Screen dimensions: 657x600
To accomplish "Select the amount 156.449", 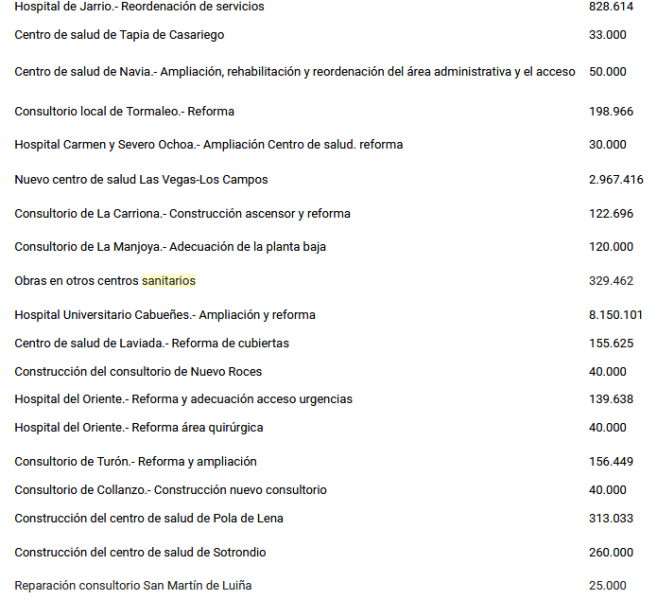I will point(611,462).
